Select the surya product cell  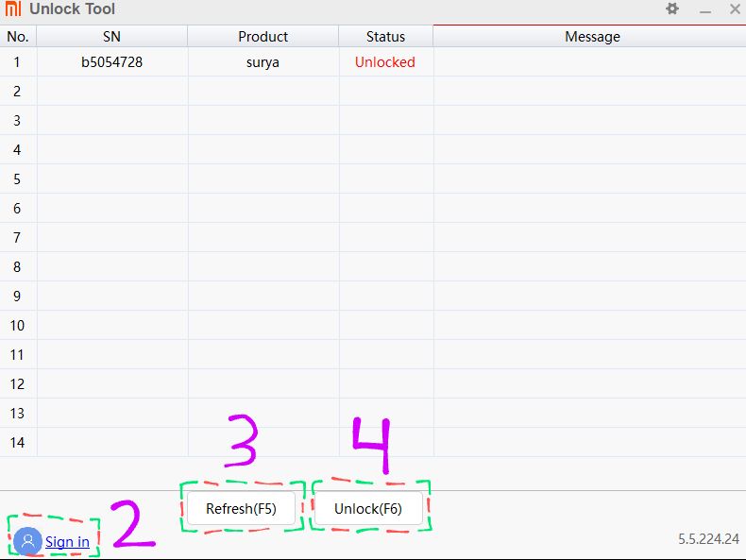click(263, 62)
